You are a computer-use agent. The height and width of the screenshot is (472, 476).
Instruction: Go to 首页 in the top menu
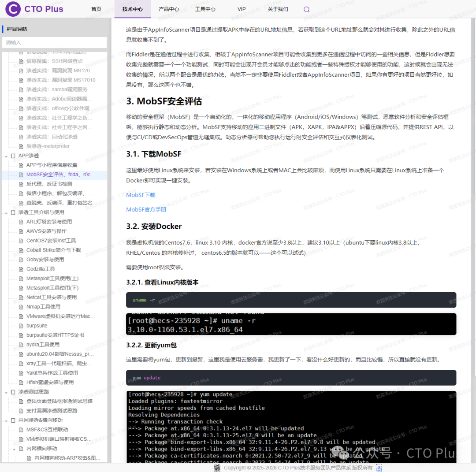click(x=96, y=9)
